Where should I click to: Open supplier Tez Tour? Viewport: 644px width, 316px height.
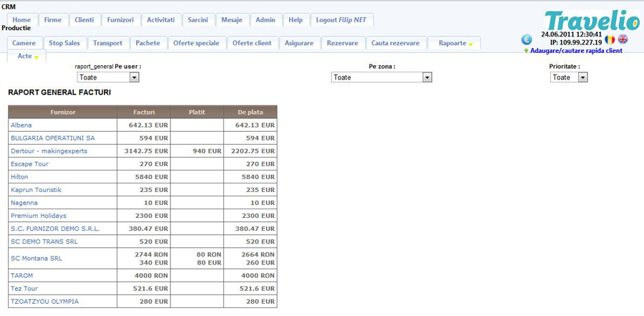24,289
